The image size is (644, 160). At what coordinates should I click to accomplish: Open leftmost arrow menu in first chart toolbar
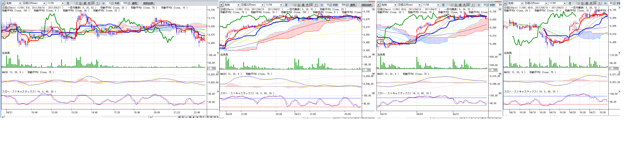(3, 3)
